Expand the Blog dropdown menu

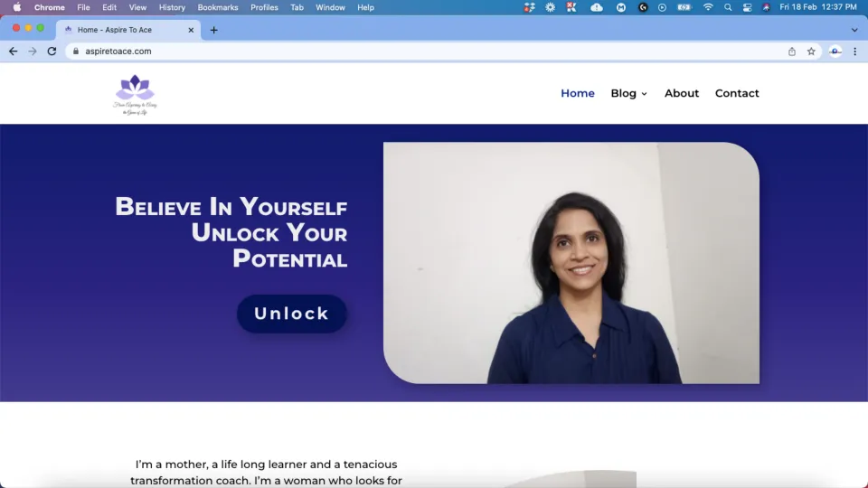coord(628,93)
